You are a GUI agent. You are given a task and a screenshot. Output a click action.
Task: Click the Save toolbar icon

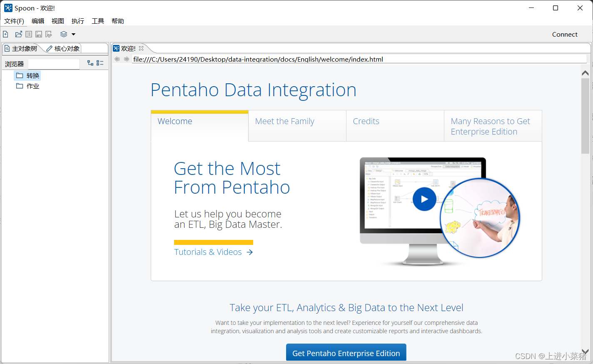coord(39,34)
